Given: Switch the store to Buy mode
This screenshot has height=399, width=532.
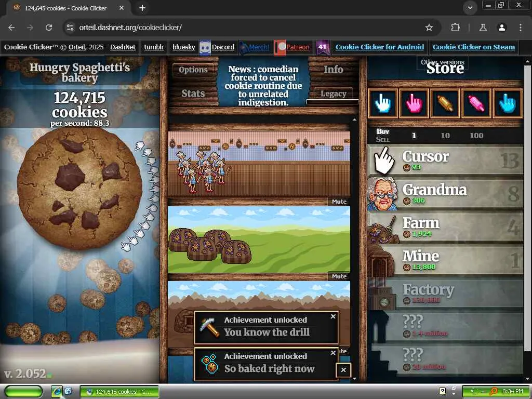Looking at the screenshot, I should 383,131.
